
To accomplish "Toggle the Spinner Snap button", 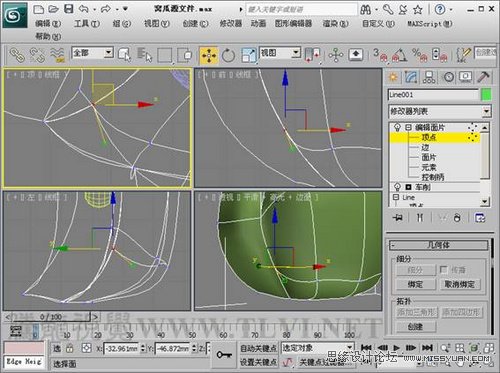I will pyautogui.click(x=439, y=55).
